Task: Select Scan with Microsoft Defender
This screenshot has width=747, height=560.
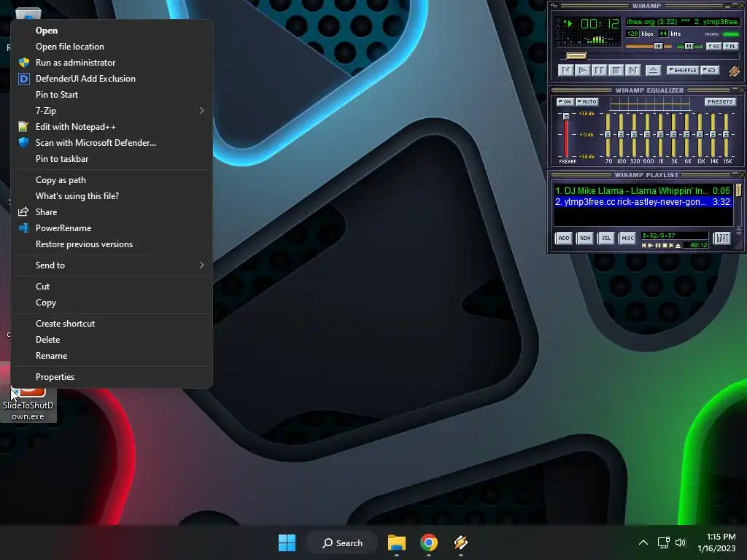Action: 112,143
